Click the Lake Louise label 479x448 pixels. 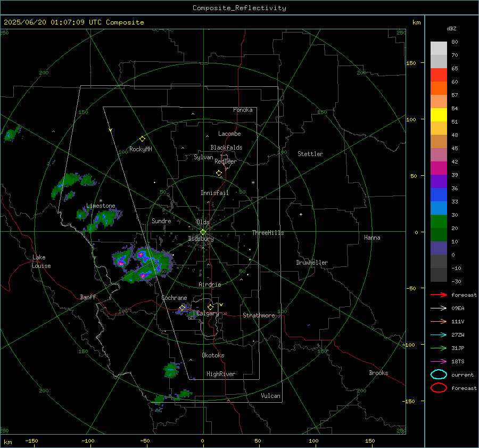(x=42, y=262)
